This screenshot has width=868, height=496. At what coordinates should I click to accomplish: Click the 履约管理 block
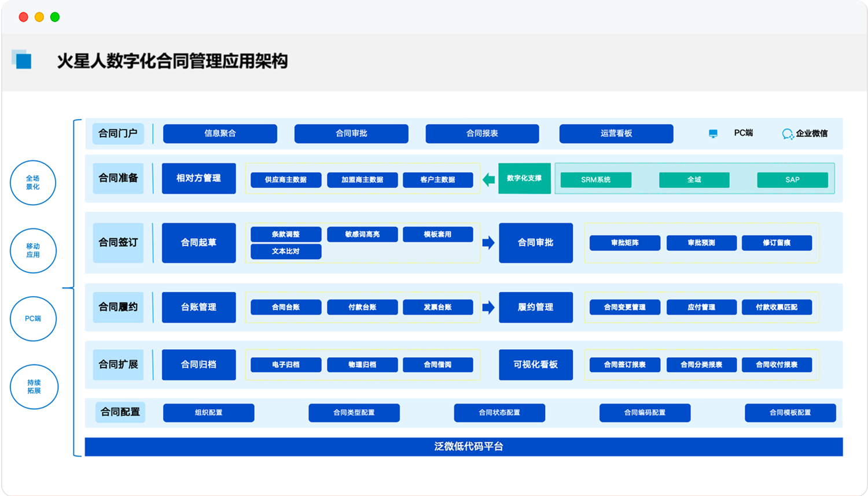tap(536, 307)
